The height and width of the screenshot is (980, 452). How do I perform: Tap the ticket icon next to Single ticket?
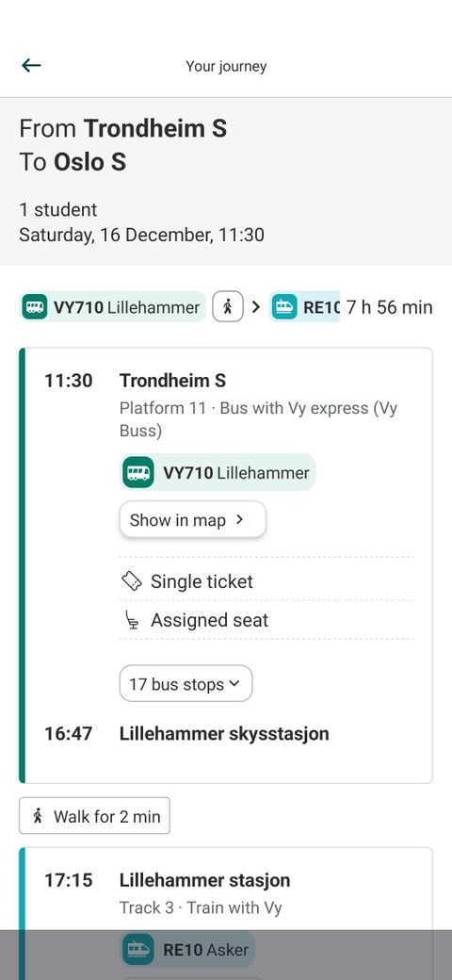click(x=131, y=581)
